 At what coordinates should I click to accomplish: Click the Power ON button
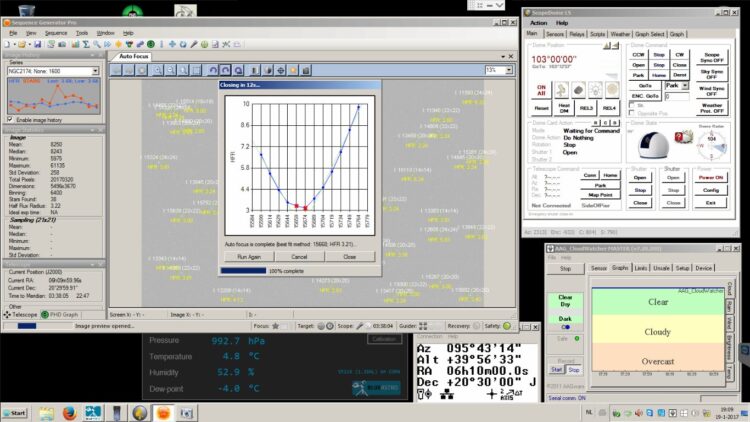click(x=711, y=178)
